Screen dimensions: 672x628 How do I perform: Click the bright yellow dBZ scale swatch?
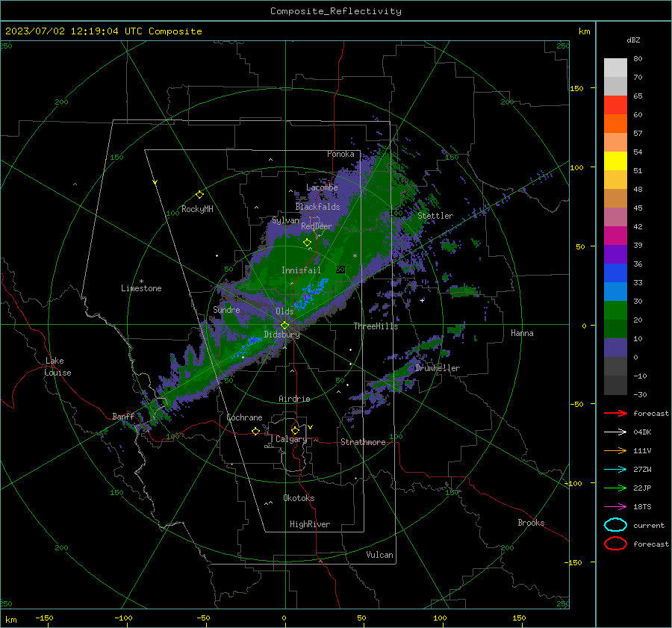coord(615,161)
